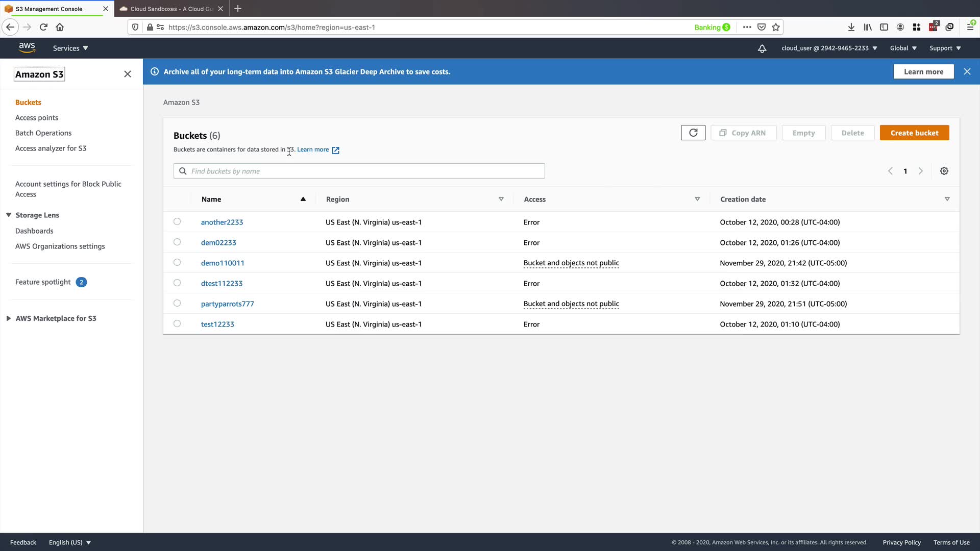Expand AWS Marketplace for S3 section
980x551 pixels.
click(9, 318)
